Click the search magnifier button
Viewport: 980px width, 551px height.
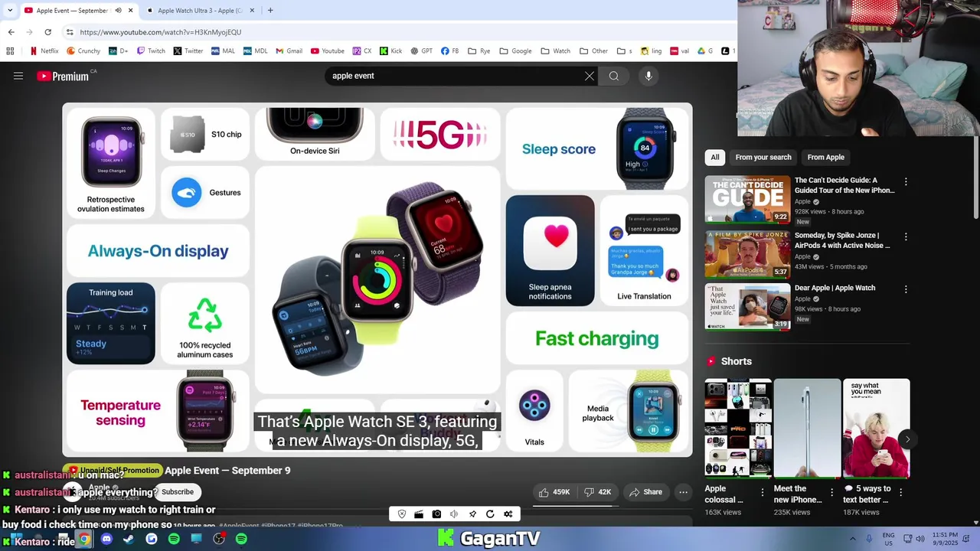coord(614,76)
